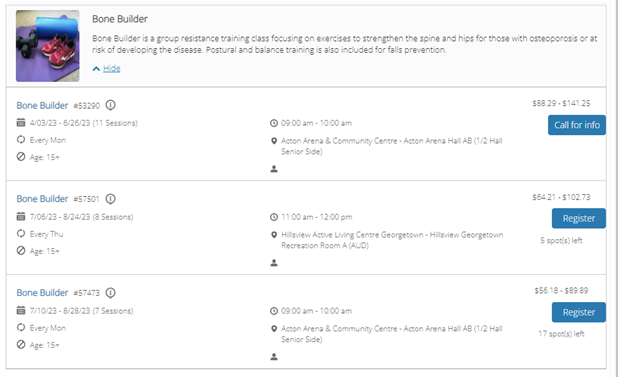Image resolution: width=618 pixels, height=377 pixels.
Task: Open info icon for Bone Builder #57473
Action: tap(111, 293)
